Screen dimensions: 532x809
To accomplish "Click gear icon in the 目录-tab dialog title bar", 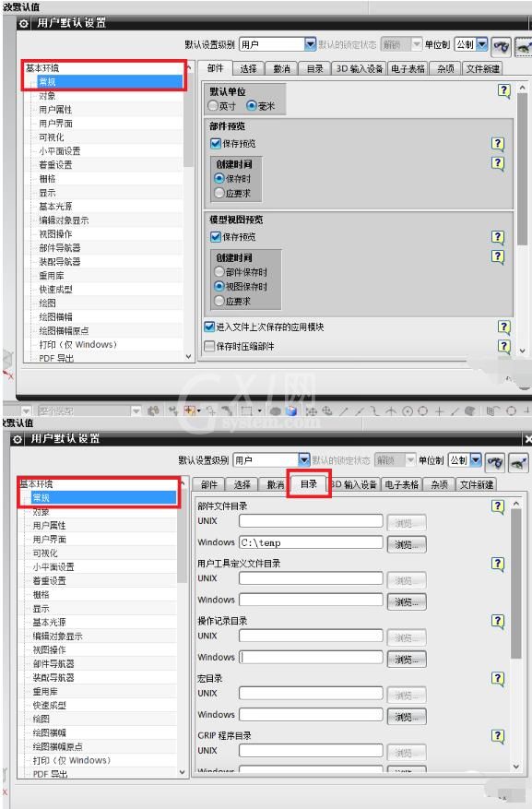I will point(18,439).
